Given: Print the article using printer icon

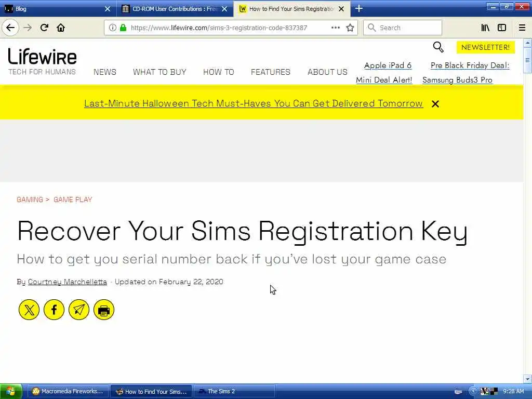Looking at the screenshot, I should [104, 310].
